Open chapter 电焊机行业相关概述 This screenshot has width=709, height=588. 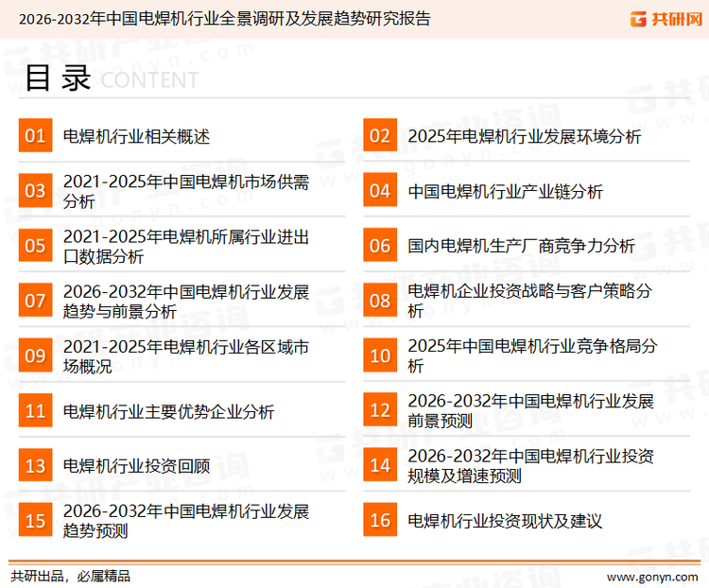[136, 136]
